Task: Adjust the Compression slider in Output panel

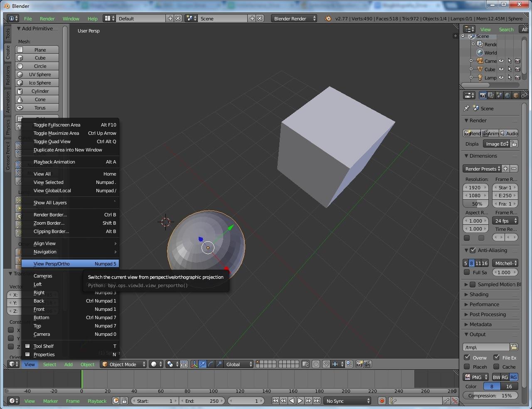Action: [x=490, y=396]
